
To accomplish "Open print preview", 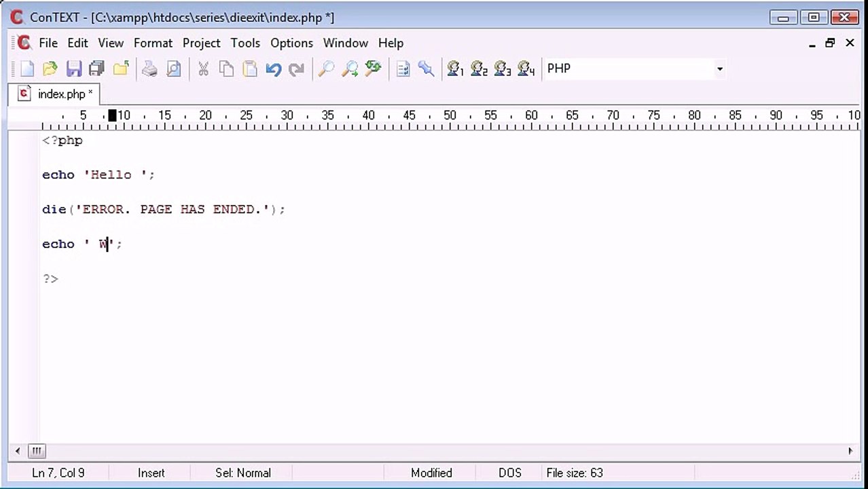I will point(173,69).
